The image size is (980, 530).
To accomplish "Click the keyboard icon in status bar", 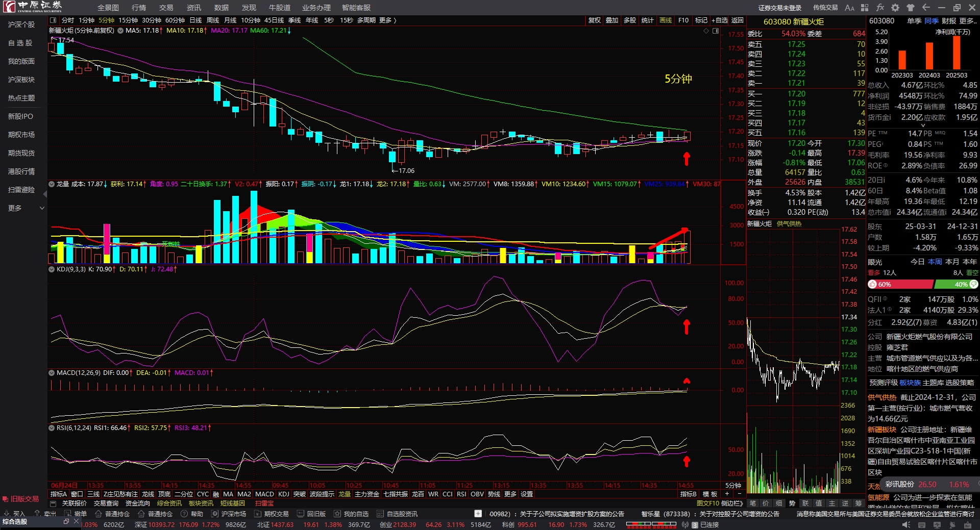I will tap(922, 525).
